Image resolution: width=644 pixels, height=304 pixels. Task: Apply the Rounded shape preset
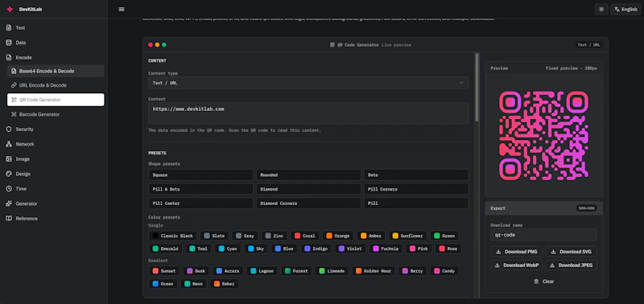pyautogui.click(x=308, y=175)
